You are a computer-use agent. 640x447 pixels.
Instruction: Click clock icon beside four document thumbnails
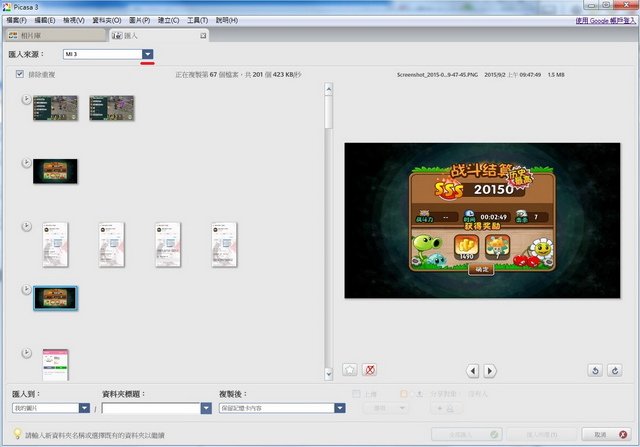pos(26,226)
